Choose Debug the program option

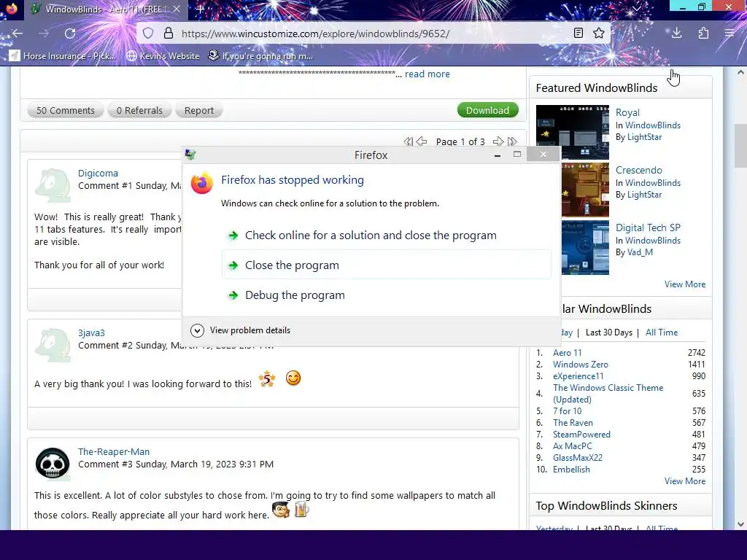[387, 295]
